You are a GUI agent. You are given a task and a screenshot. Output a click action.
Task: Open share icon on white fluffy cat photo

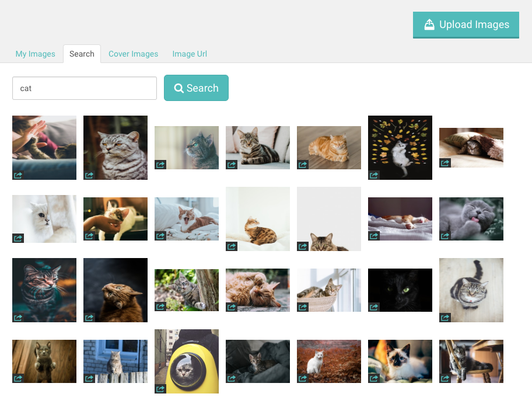pyautogui.click(x=18, y=238)
